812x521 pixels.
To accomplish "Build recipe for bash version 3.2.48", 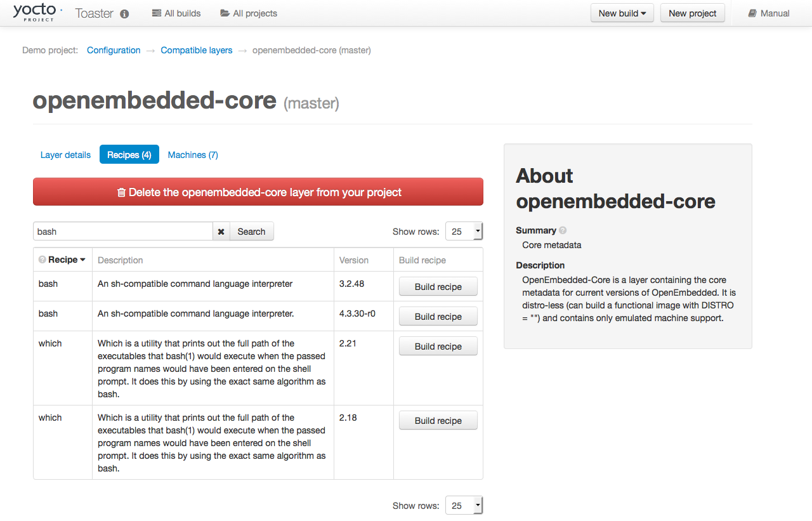I will click(438, 287).
